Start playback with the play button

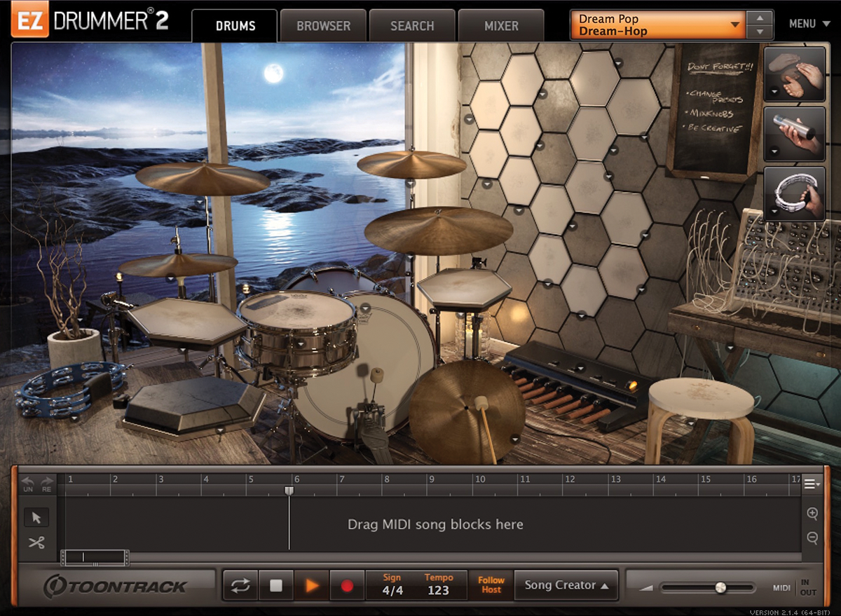point(312,585)
